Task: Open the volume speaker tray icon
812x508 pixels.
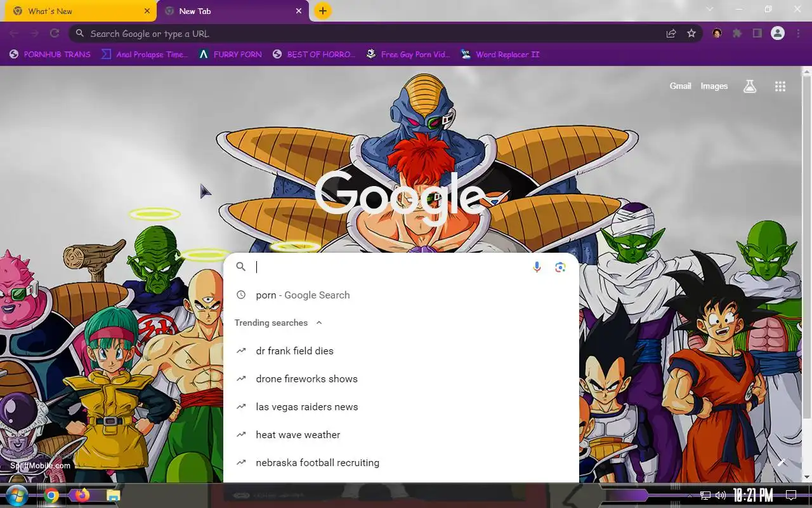Action: click(x=721, y=495)
